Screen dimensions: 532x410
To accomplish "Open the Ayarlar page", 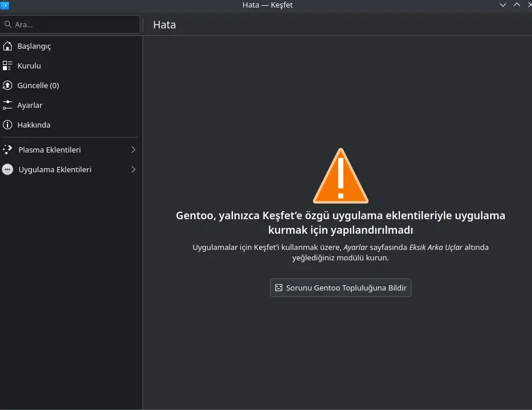I will tap(70, 105).
